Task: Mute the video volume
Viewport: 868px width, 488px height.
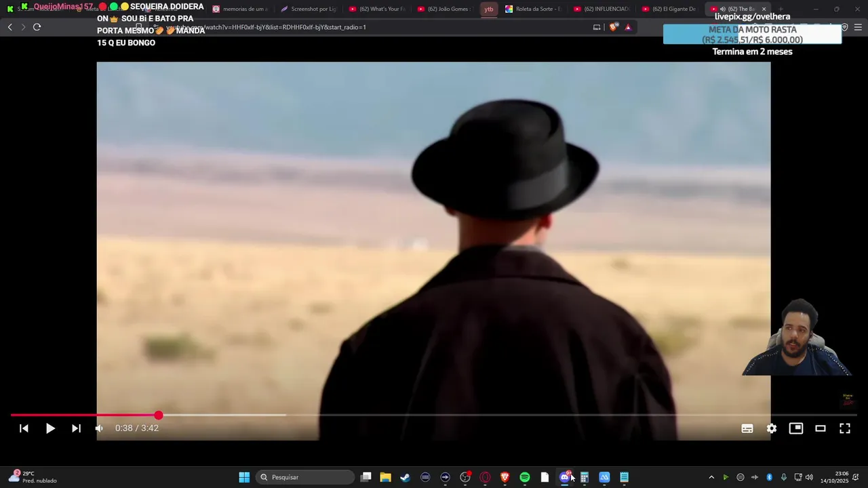Action: coord(99,428)
